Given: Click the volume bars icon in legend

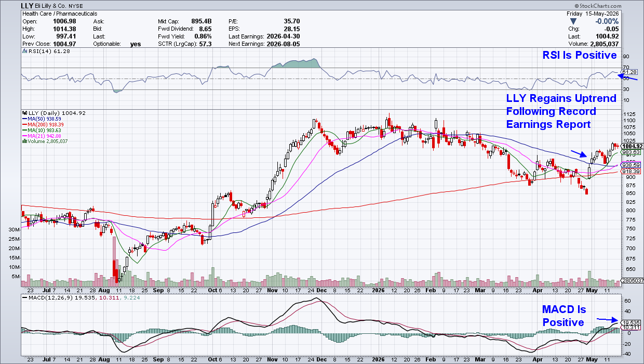Looking at the screenshot, I should coord(24,141).
